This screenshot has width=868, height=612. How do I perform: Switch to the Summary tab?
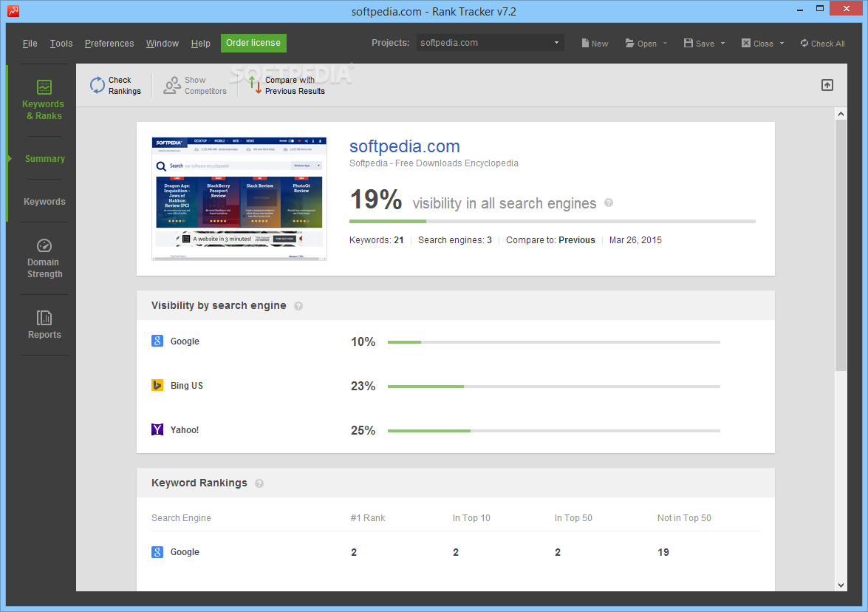click(x=45, y=158)
